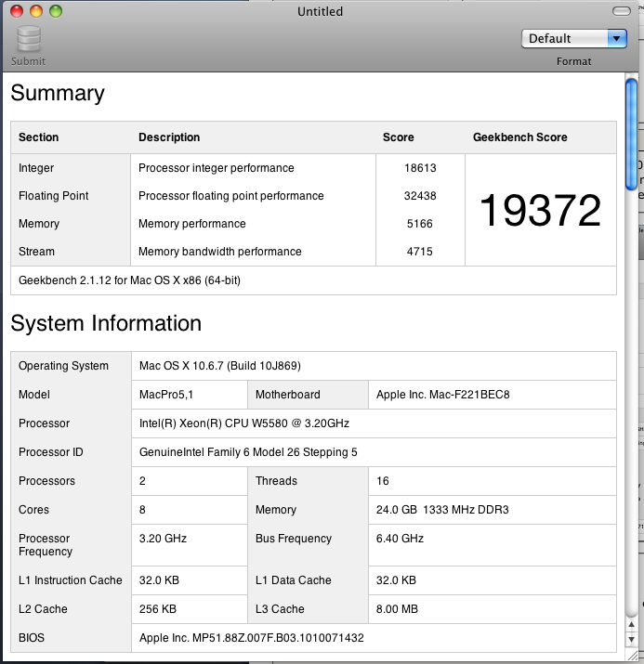Click the Floating Point section label
Image resolution: width=644 pixels, height=664 pixels.
[x=53, y=196]
